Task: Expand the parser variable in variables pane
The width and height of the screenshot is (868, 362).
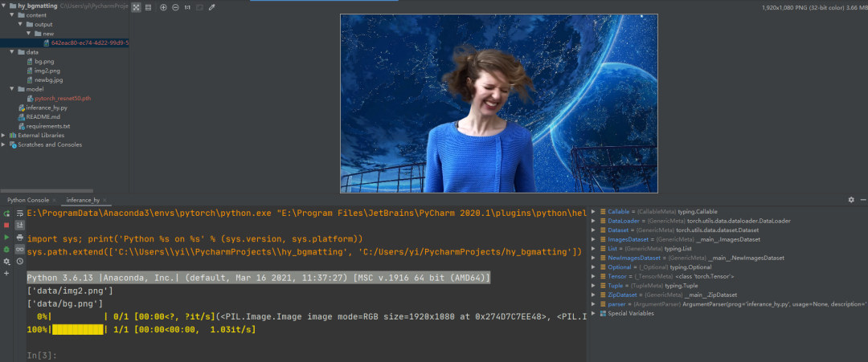Action: [595, 304]
